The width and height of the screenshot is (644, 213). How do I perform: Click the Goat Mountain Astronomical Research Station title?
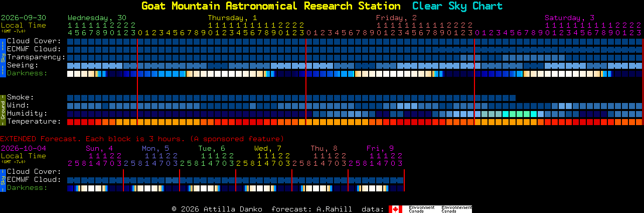pyautogui.click(x=271, y=6)
